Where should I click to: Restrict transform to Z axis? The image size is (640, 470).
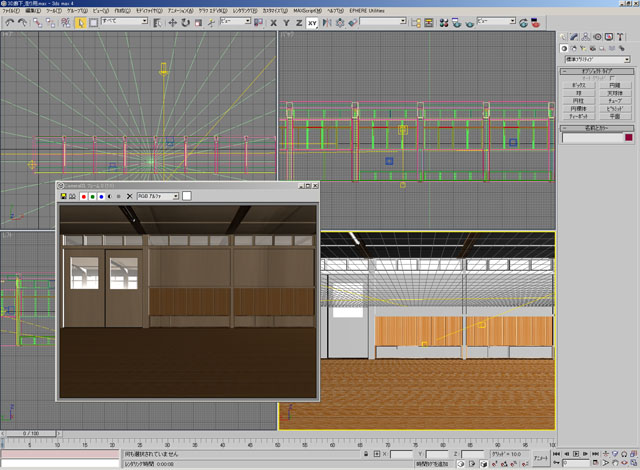pyautogui.click(x=299, y=23)
